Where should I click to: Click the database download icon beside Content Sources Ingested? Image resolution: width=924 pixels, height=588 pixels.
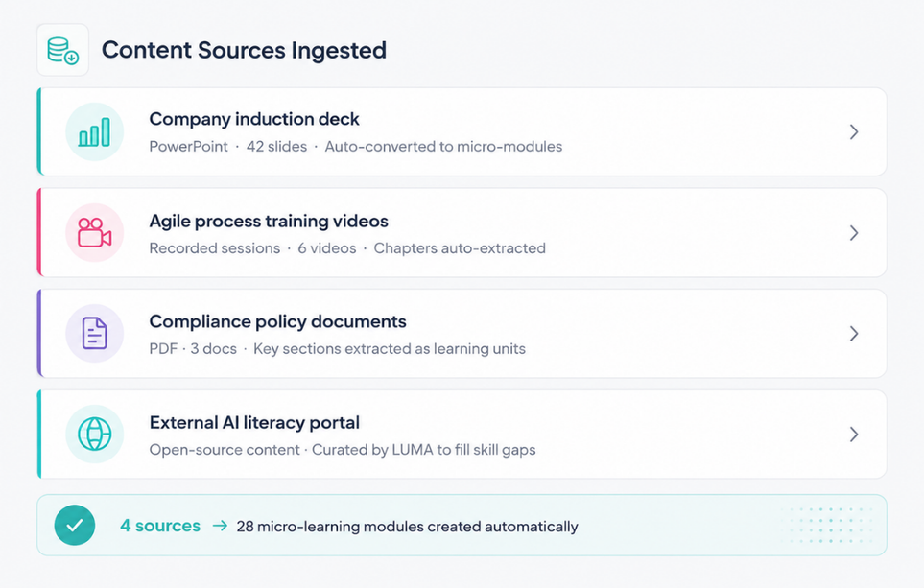pyautogui.click(x=63, y=50)
